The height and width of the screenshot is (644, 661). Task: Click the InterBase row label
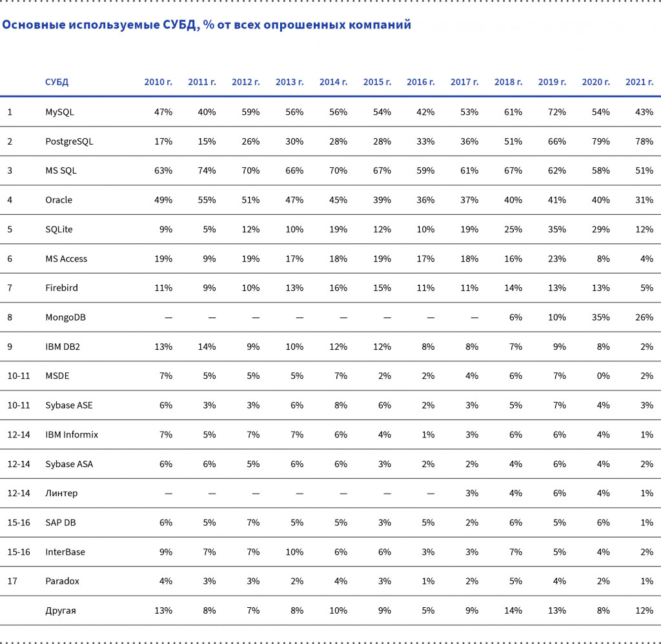pyautogui.click(x=65, y=552)
